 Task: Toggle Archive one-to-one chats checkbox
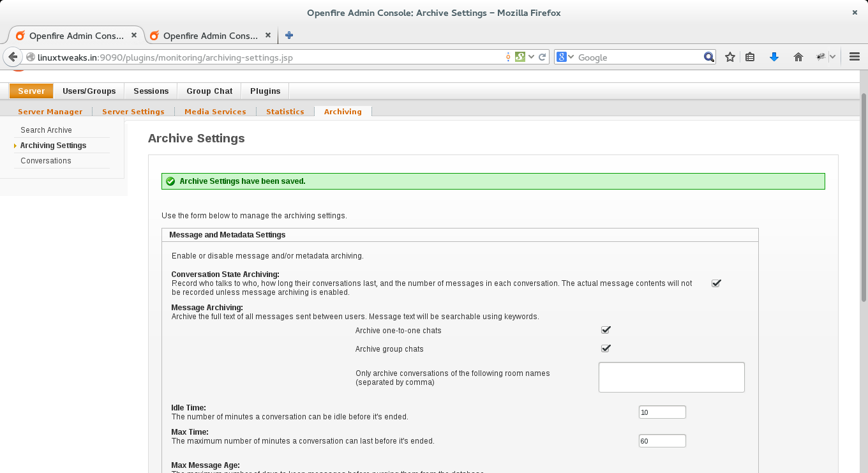tap(606, 330)
